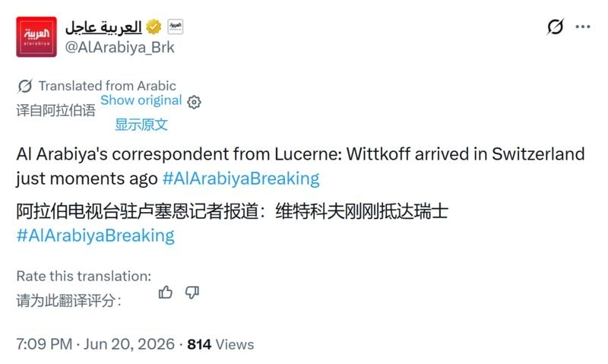Click the Chinese 显示原文 link
Screen dimensions: 608x364
click(141, 125)
